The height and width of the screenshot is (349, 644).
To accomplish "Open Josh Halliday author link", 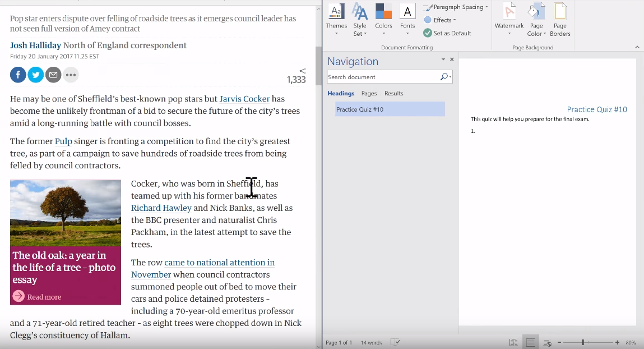I will 35,45.
